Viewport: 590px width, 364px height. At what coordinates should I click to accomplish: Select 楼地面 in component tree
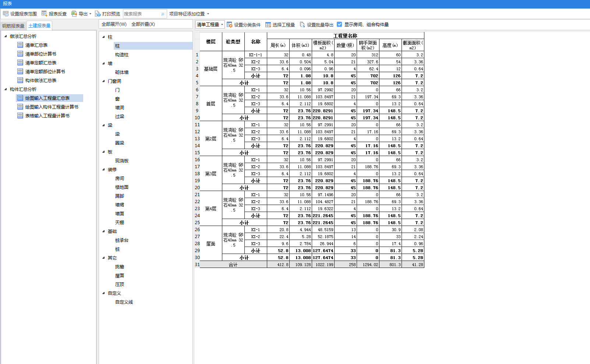pos(122,187)
